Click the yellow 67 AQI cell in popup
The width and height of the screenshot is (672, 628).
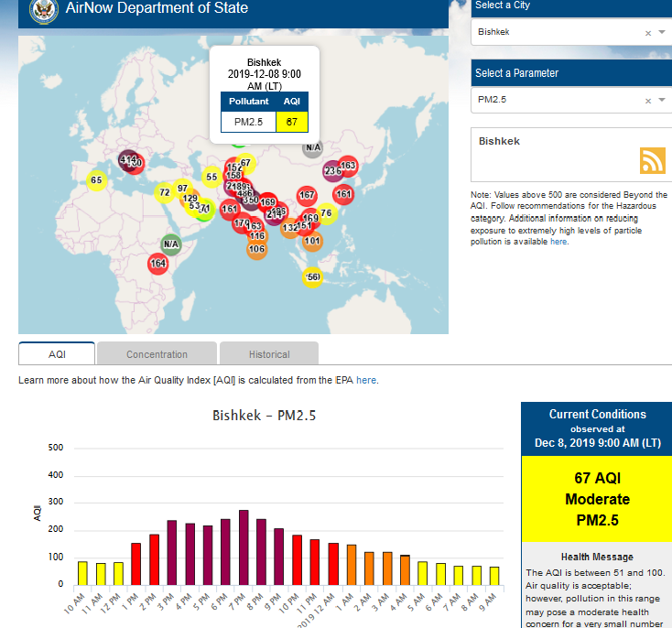coord(291,122)
